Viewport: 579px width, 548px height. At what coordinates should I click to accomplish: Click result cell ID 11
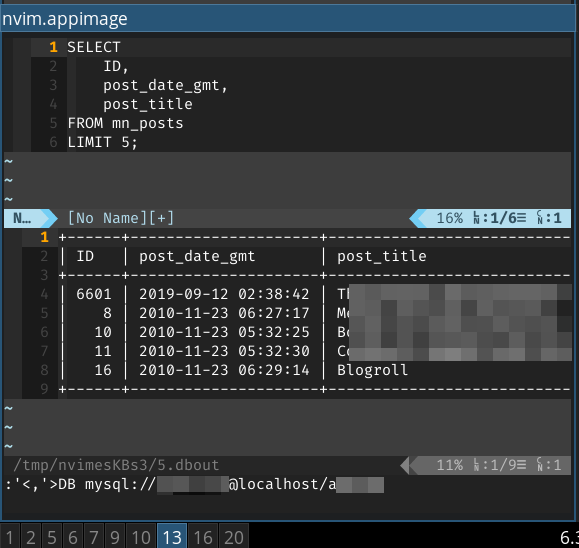(x=103, y=351)
